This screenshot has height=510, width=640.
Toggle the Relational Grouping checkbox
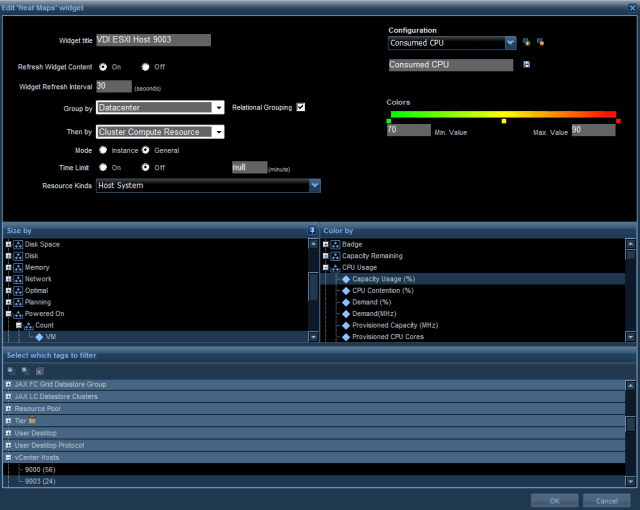pos(300,107)
